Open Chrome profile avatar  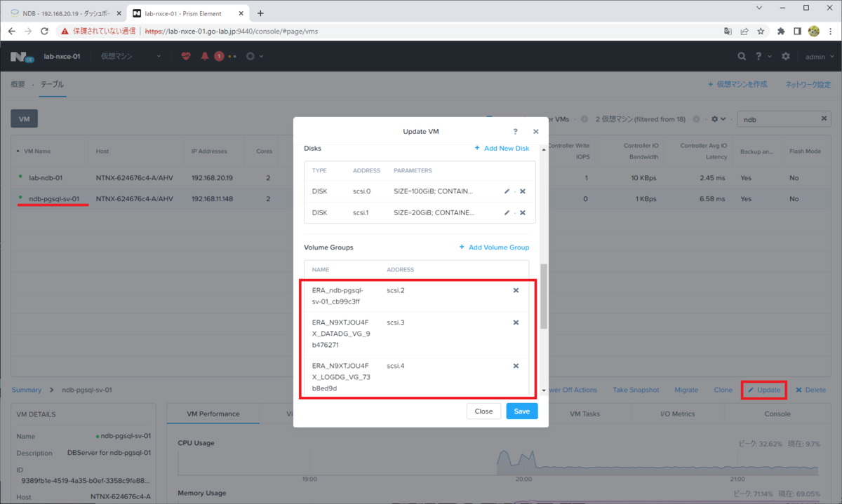(814, 31)
